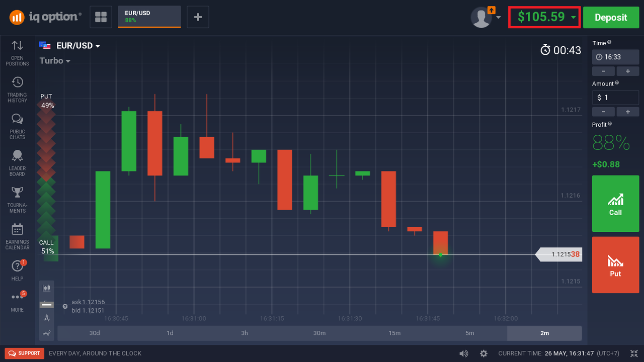This screenshot has width=644, height=362.
Task: Click the 'ask 1.12156' value
Action: (x=88, y=302)
